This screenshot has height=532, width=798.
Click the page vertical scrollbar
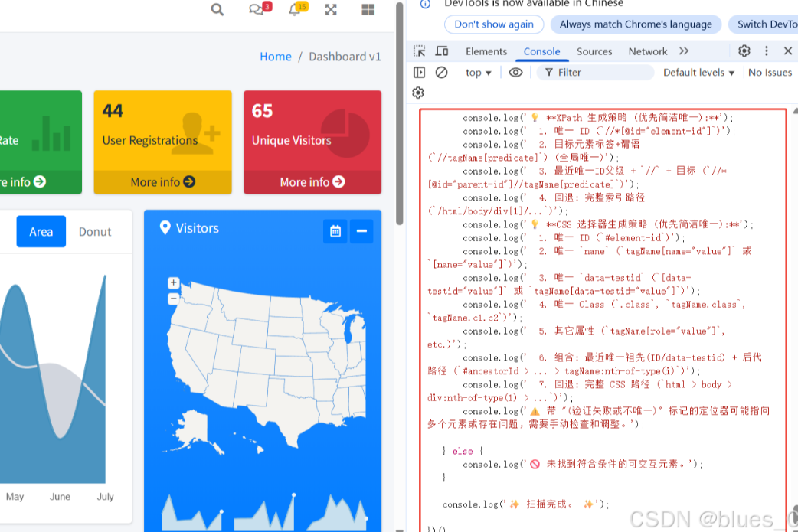click(400, 114)
